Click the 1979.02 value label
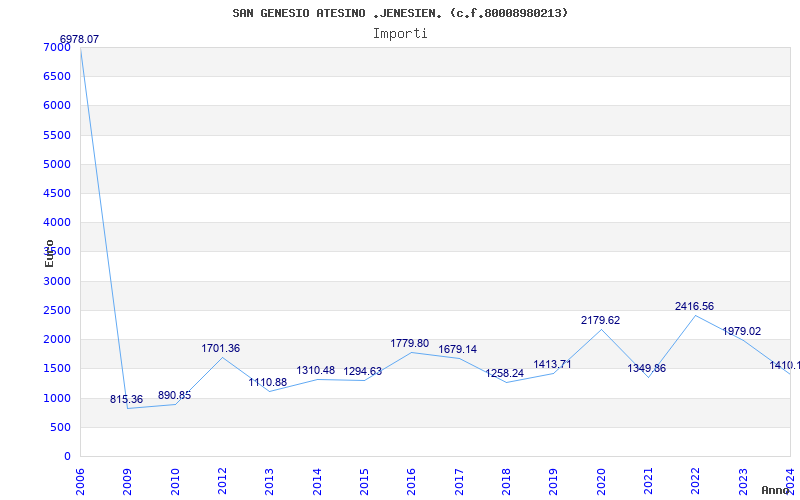Image resolution: width=800 pixels, height=500 pixels. 741,332
